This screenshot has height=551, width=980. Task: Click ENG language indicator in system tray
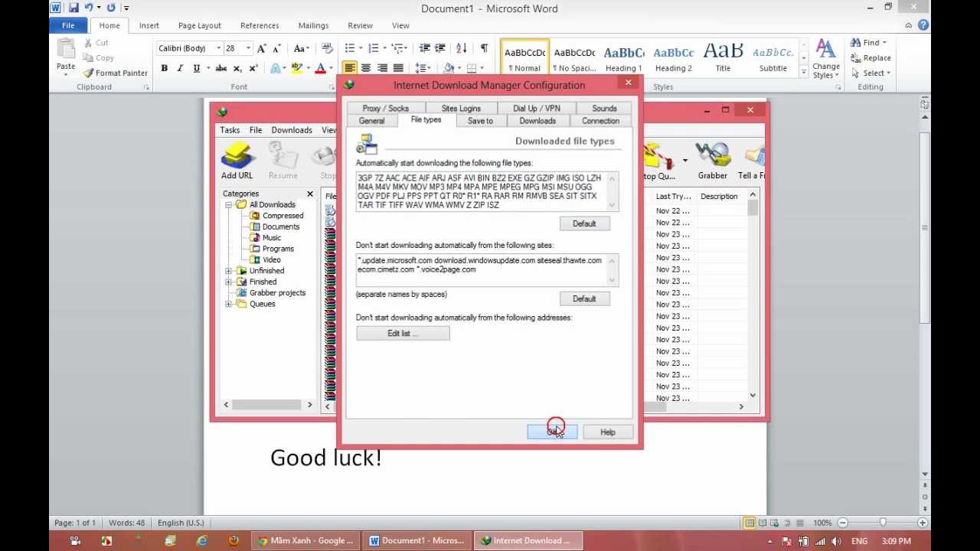point(859,541)
